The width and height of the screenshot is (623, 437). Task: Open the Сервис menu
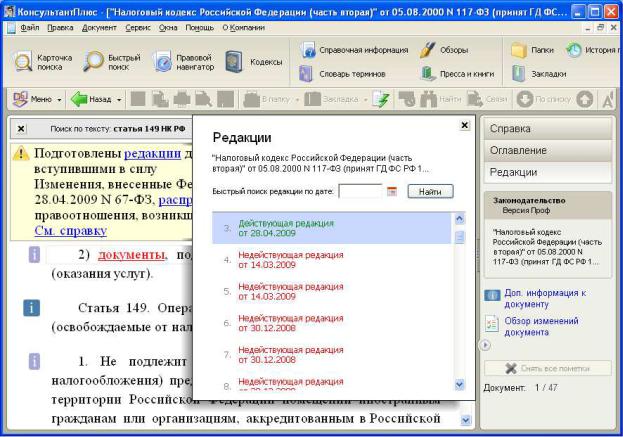138,28
